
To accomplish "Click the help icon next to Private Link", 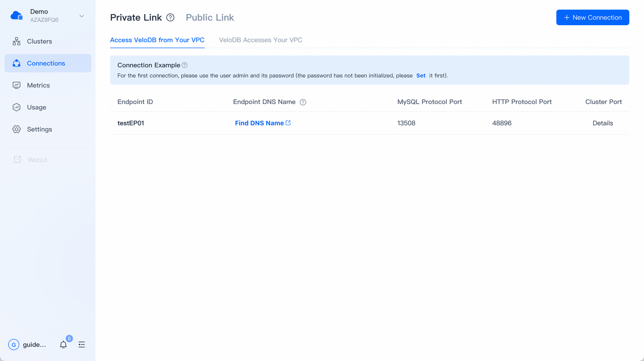I will click(x=170, y=17).
